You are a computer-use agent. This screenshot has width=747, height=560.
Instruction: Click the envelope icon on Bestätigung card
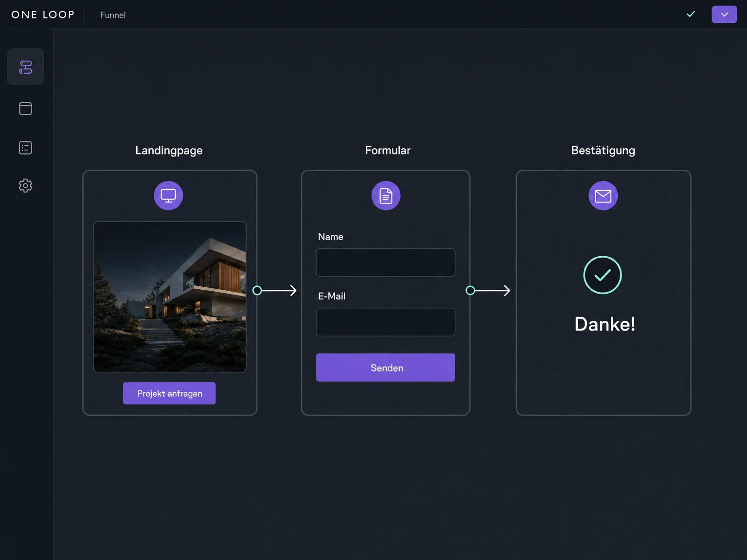click(603, 195)
